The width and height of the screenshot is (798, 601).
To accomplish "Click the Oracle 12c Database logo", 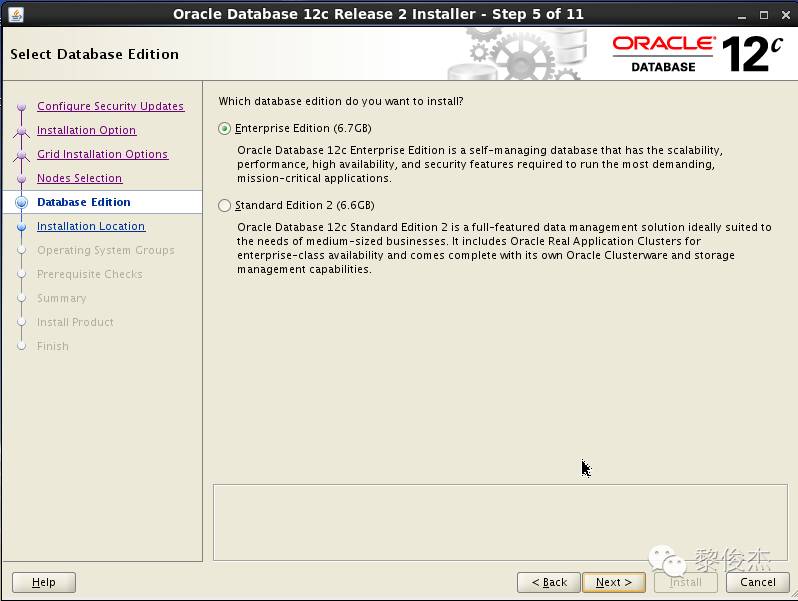I will pyautogui.click(x=697, y=53).
